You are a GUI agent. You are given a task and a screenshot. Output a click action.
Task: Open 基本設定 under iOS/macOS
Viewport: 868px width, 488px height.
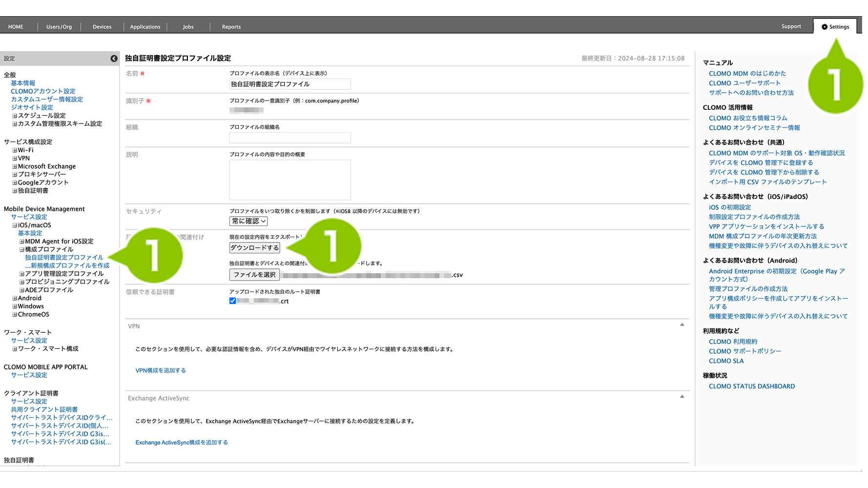[30, 233]
